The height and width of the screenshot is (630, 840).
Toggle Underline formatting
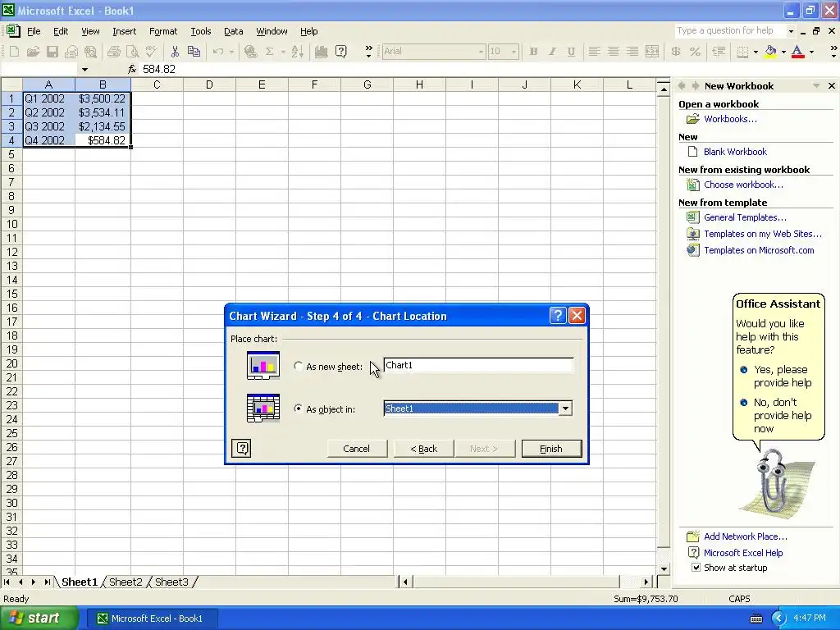[x=571, y=52]
